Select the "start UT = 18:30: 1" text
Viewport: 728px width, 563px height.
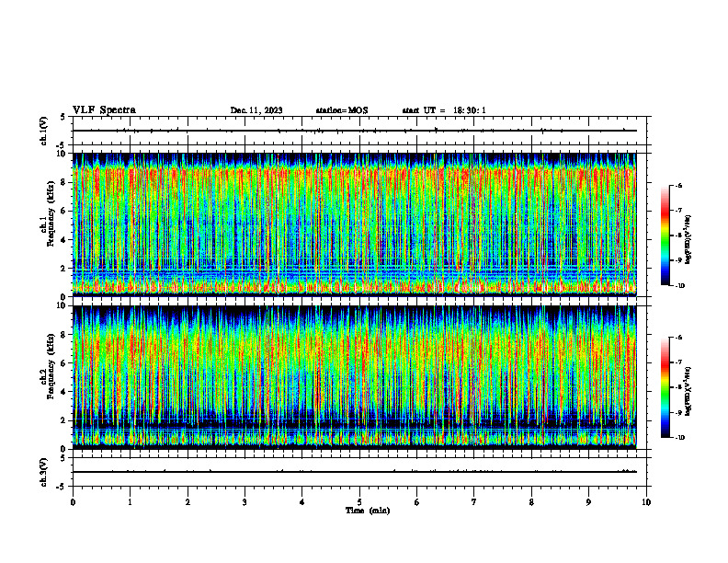click(x=444, y=110)
